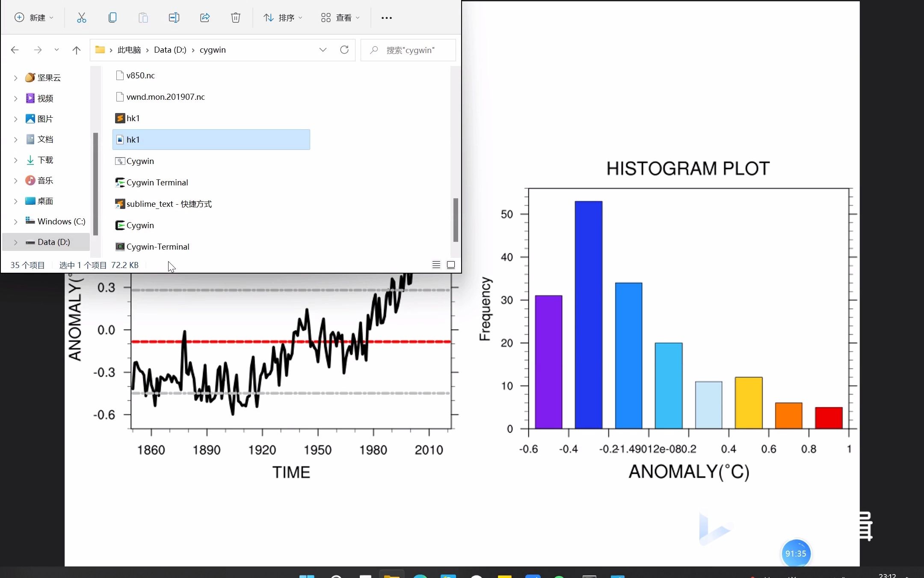
Task: Expand 视频 tree node chevron
Action: pyautogui.click(x=15, y=98)
